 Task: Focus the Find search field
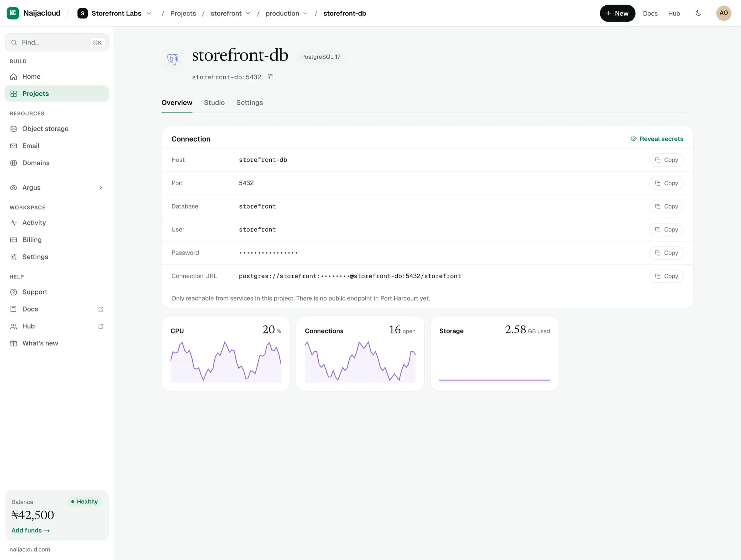pyautogui.click(x=57, y=42)
